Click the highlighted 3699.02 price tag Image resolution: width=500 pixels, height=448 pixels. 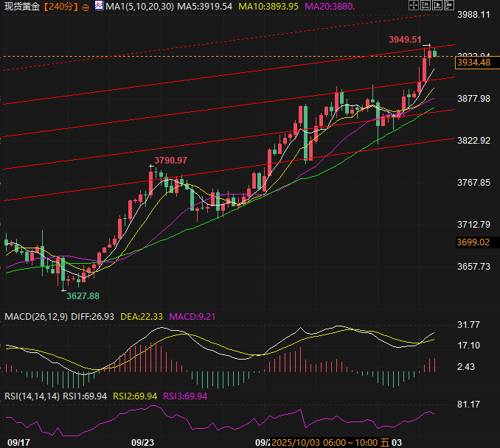(473, 242)
